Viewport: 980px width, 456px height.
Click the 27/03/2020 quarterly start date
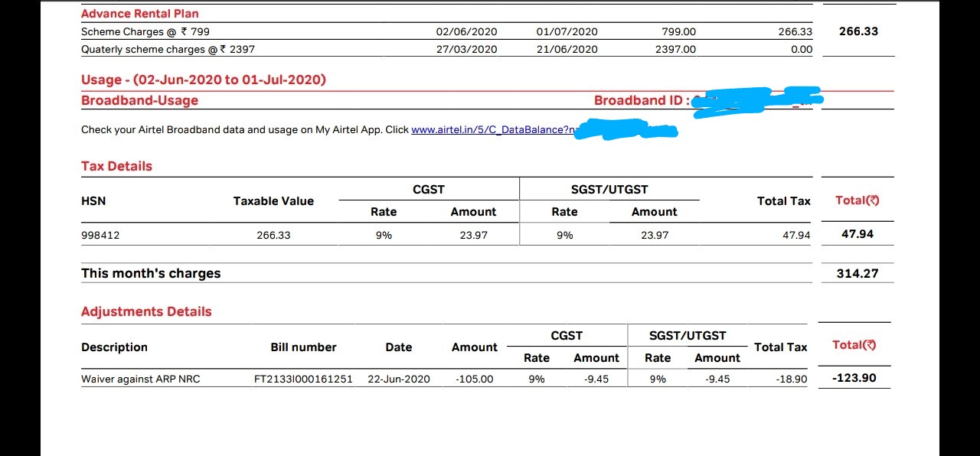click(466, 49)
